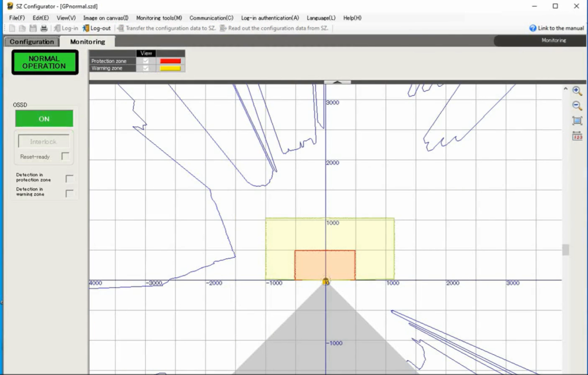The width and height of the screenshot is (588, 375).
Task: Click the canvas vertical scrollbar thumb
Action: 566,249
